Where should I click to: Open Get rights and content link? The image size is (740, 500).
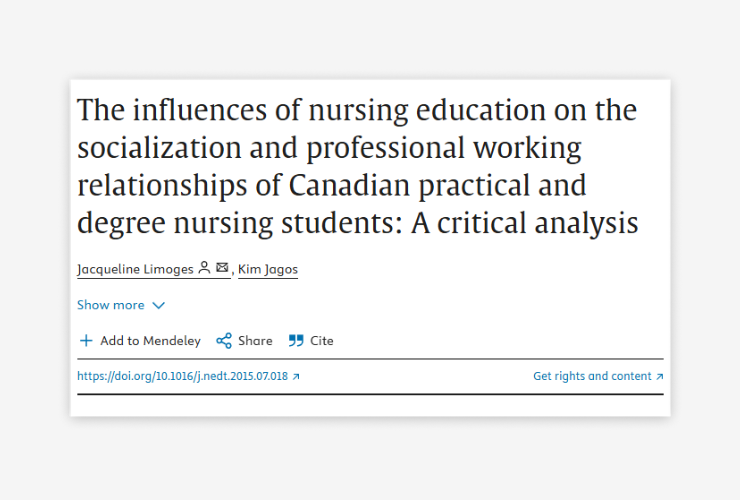(592, 376)
